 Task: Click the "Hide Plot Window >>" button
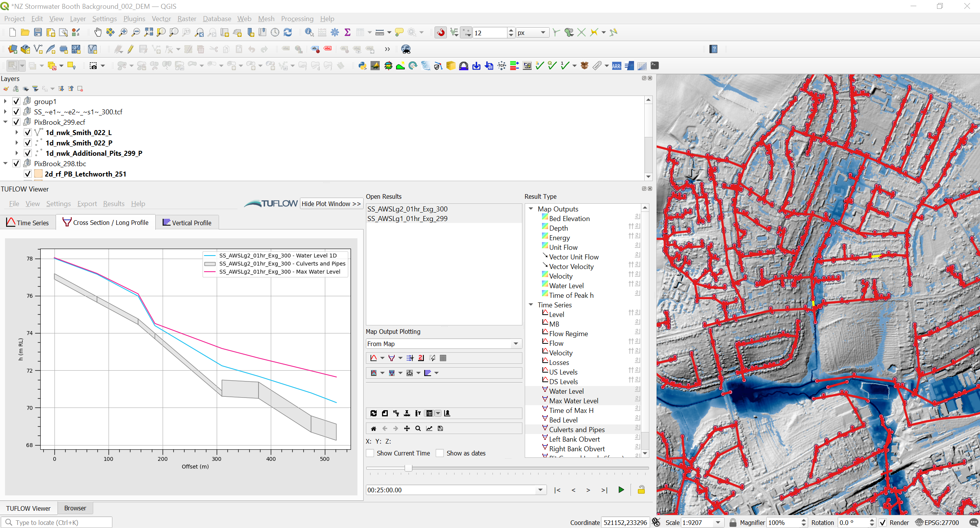(331, 203)
